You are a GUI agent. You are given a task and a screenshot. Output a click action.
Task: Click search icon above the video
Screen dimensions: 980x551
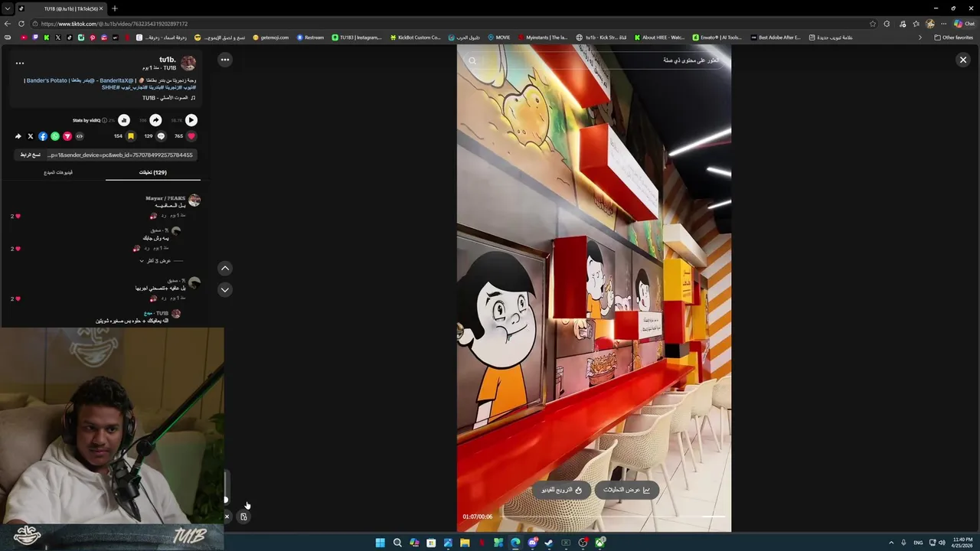[472, 60]
